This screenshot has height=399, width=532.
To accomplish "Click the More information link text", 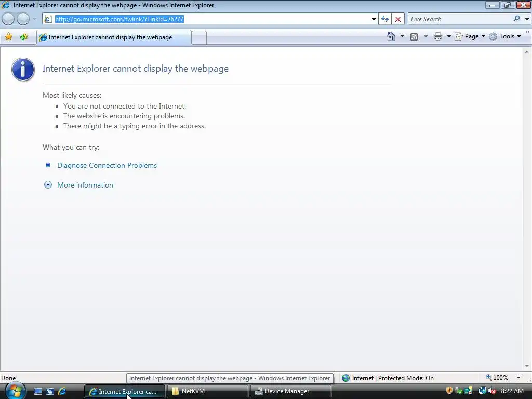I will (x=85, y=185).
